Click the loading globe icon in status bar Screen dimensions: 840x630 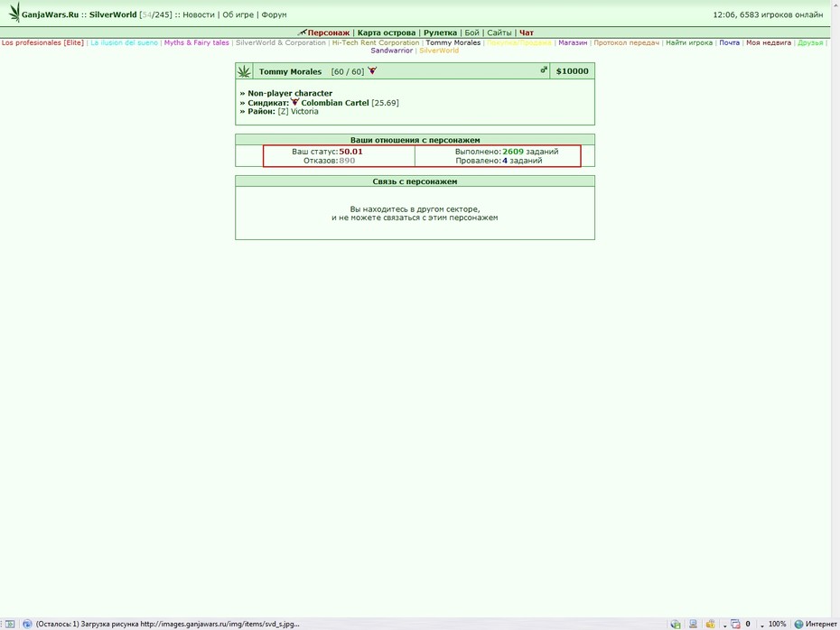click(27, 624)
